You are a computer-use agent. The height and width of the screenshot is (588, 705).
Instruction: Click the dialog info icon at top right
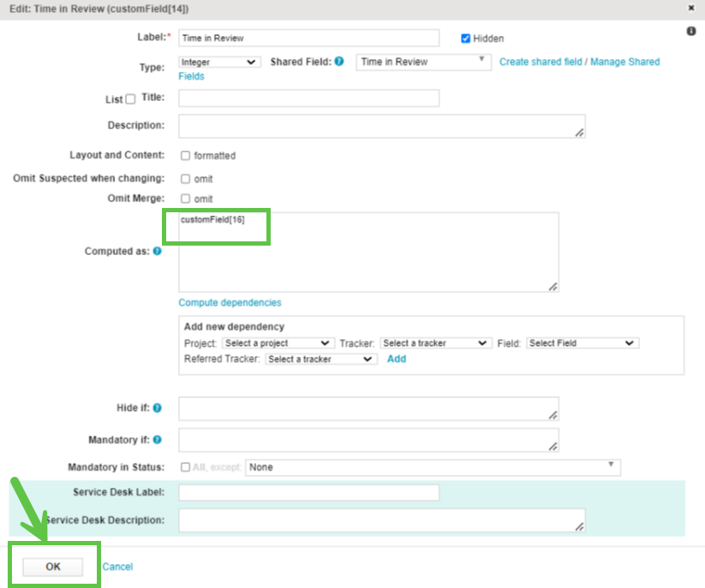691,31
